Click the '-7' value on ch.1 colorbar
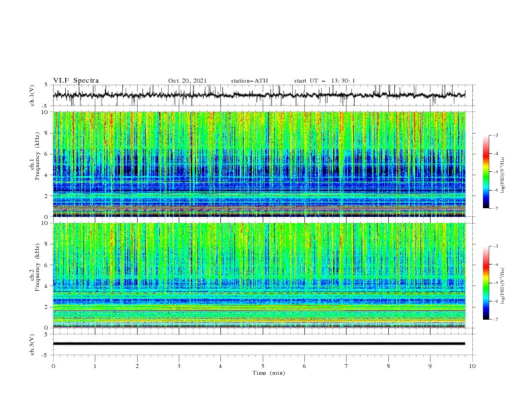 point(496,208)
